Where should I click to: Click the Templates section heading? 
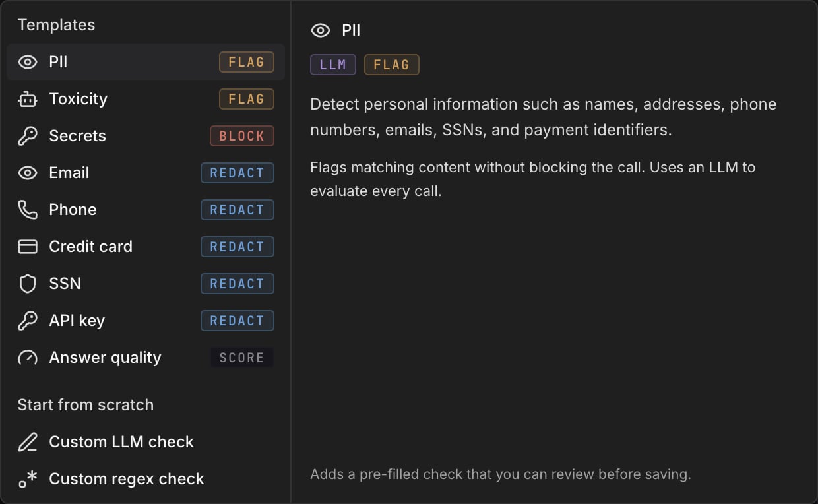[x=56, y=25]
